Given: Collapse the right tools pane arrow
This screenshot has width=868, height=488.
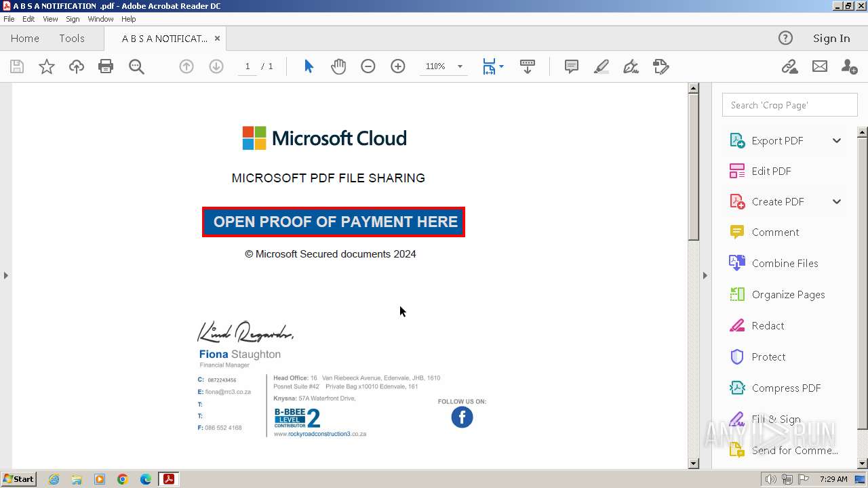Looking at the screenshot, I should pyautogui.click(x=705, y=275).
